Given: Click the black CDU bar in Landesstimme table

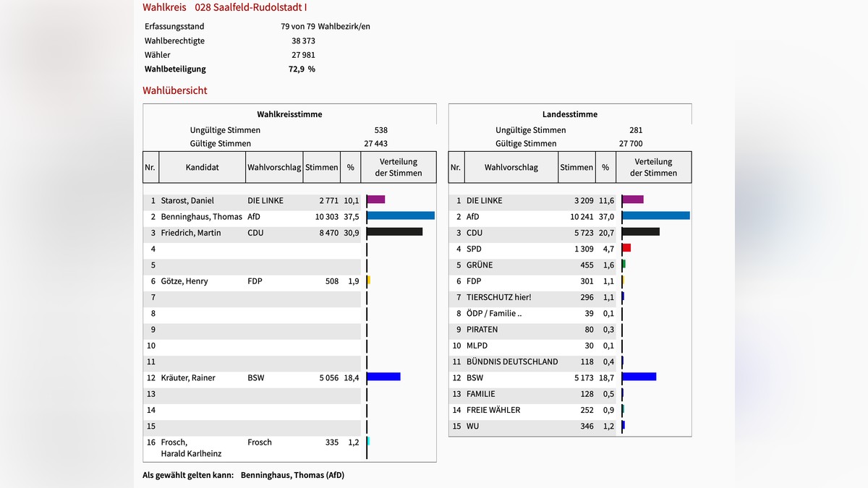Looking at the screenshot, I should pyautogui.click(x=641, y=232).
